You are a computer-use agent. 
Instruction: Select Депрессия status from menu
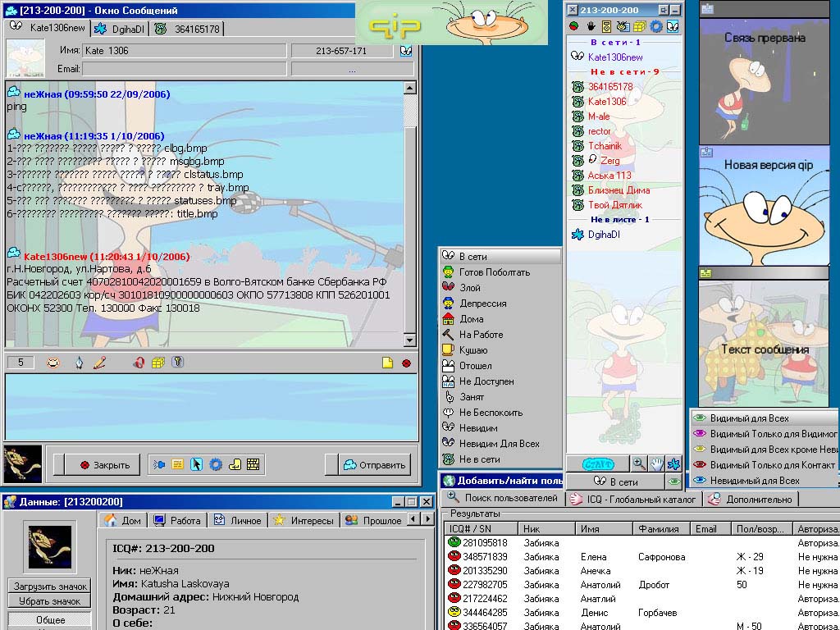coord(500,304)
